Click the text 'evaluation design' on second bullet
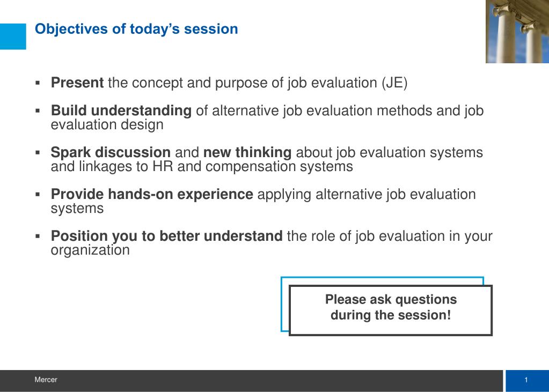 pyautogui.click(x=107, y=125)
